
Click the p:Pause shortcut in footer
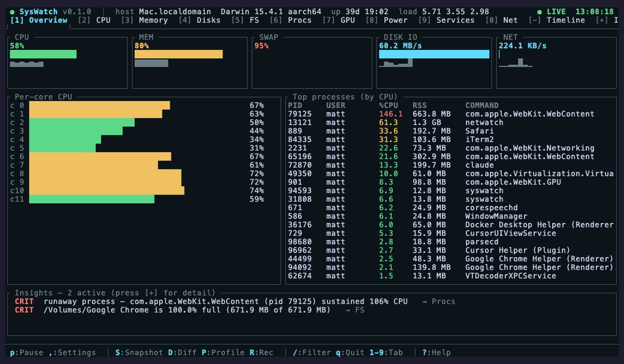click(x=27, y=353)
